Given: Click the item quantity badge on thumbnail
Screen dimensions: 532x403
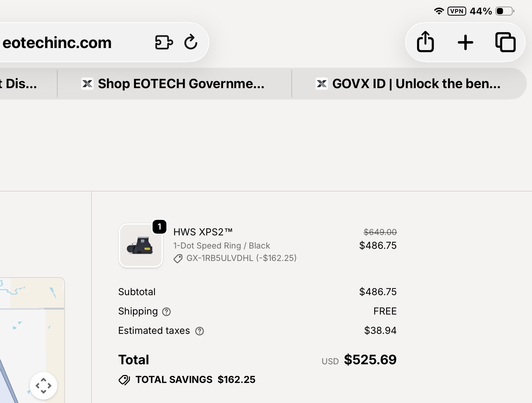Looking at the screenshot, I should click(x=159, y=227).
